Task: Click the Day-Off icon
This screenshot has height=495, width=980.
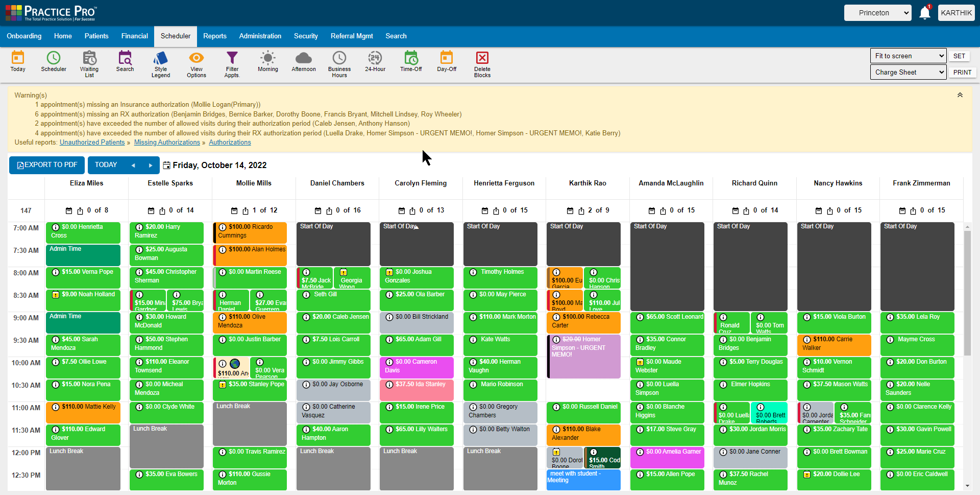Action: point(446,62)
